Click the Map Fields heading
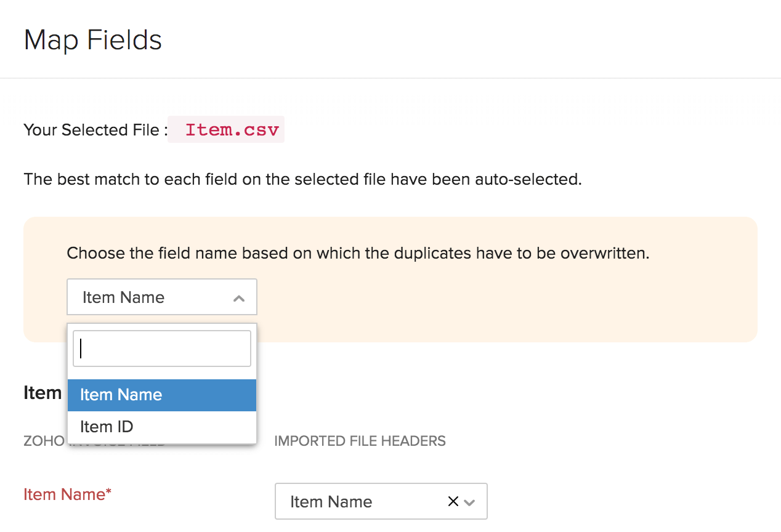The height and width of the screenshot is (532, 781). click(x=93, y=41)
